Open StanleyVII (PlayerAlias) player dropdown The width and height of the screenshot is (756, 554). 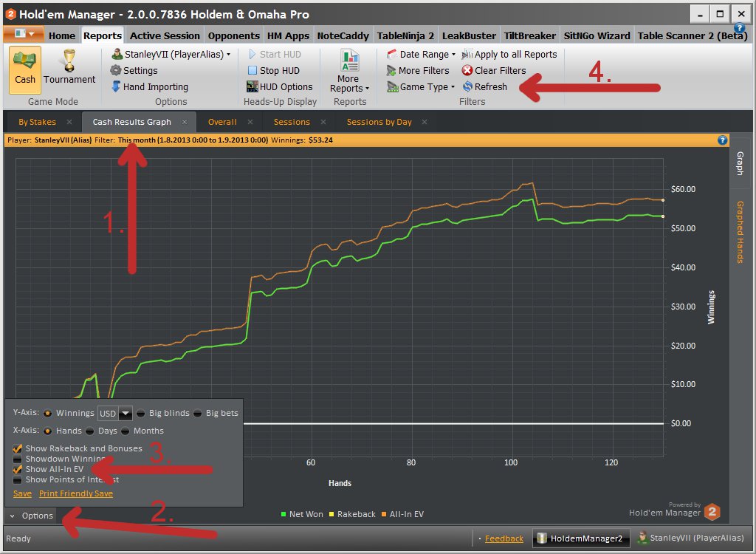pos(171,54)
